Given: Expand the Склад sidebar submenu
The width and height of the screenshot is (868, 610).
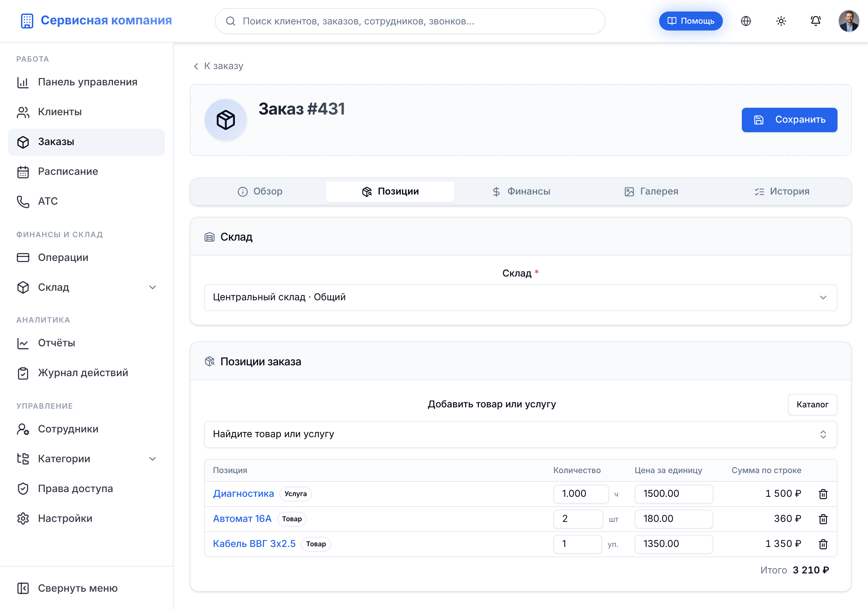Looking at the screenshot, I should [86, 287].
